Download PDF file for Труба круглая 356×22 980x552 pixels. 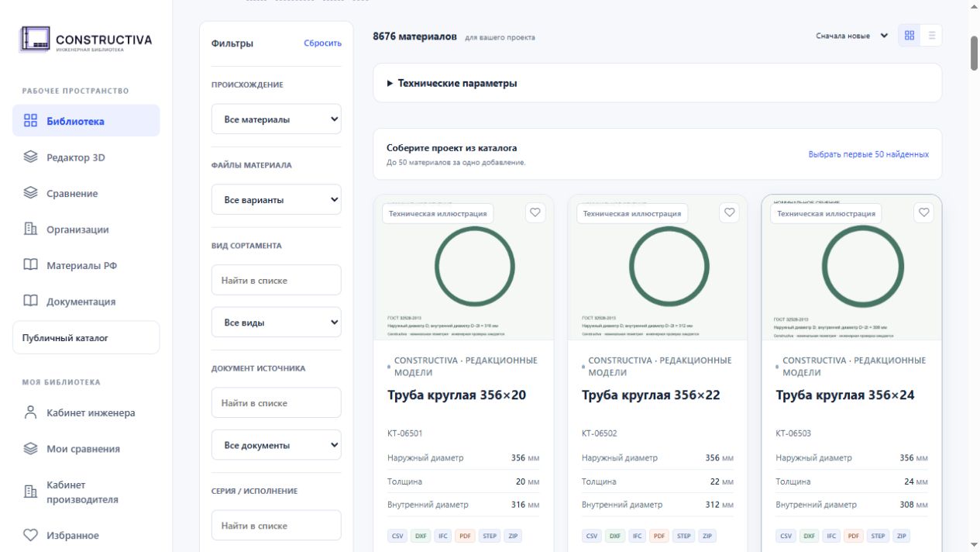point(659,536)
